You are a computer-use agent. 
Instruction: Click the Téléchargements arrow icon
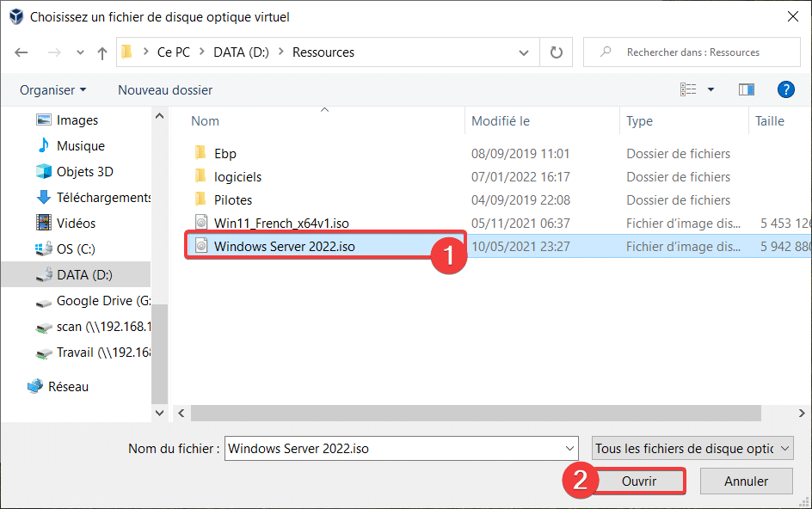(44, 197)
